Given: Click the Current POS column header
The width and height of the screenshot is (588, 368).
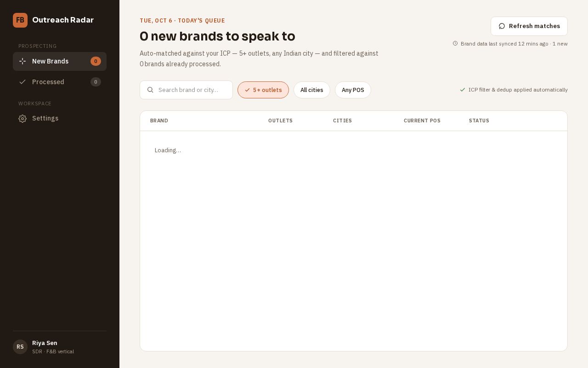Looking at the screenshot, I should pos(422,121).
